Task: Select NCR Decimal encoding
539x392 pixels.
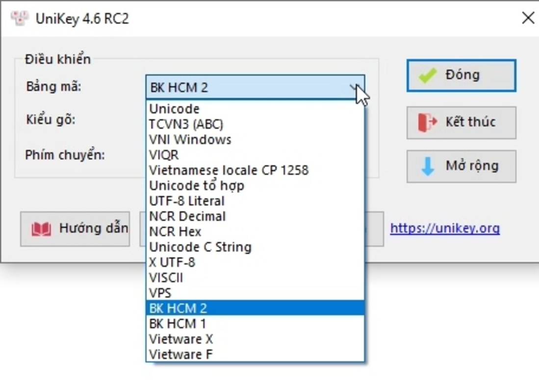Action: (x=255, y=216)
